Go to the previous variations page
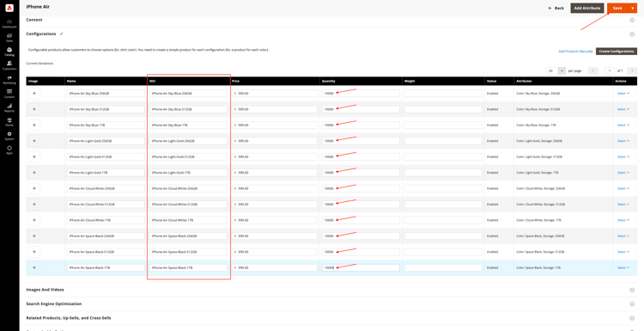This screenshot has height=331, width=644. click(593, 70)
